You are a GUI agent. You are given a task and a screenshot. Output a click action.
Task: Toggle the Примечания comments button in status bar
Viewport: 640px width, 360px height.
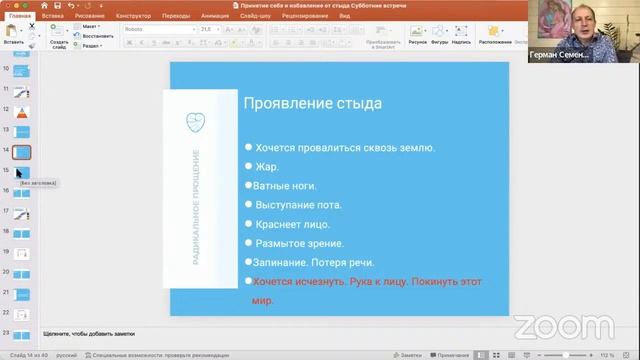(449, 355)
